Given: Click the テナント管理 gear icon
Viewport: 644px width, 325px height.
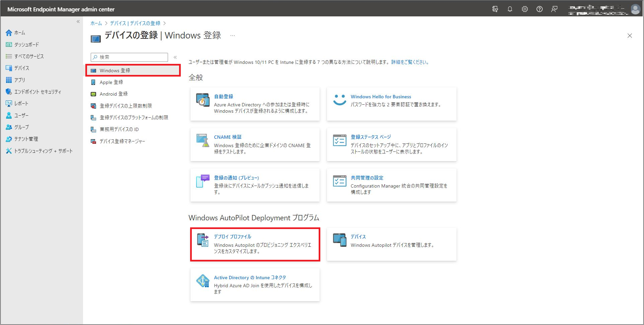Looking at the screenshot, I should [x=9, y=139].
